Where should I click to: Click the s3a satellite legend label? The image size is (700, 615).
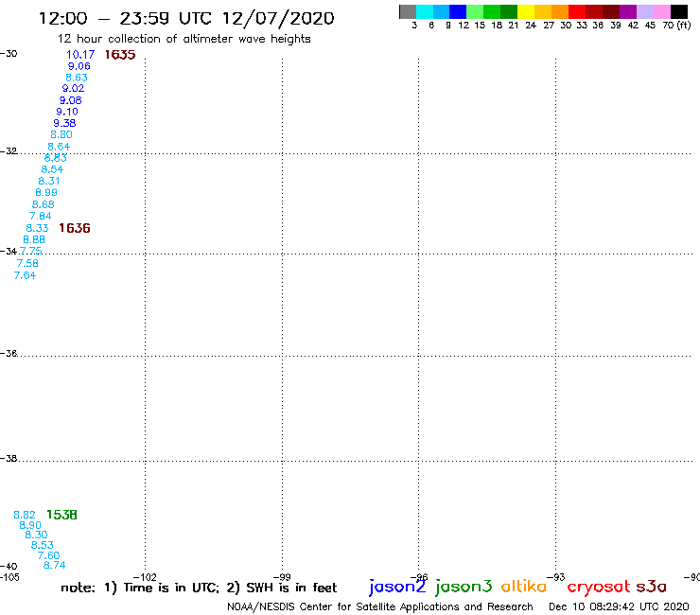pos(652,587)
